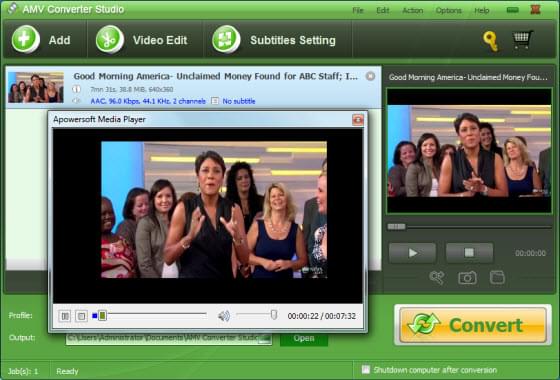Click the Good Morning America file thumbnail
This screenshot has width=560, height=380.
(36, 88)
